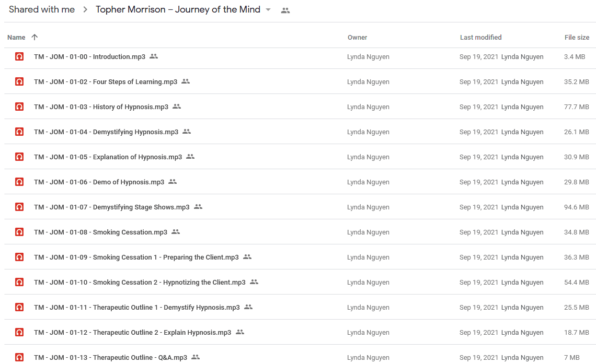Click shared icon next to 01-08 Smoking Cessation.mp3
Viewport: 596px width, 364px height.
coord(176,231)
